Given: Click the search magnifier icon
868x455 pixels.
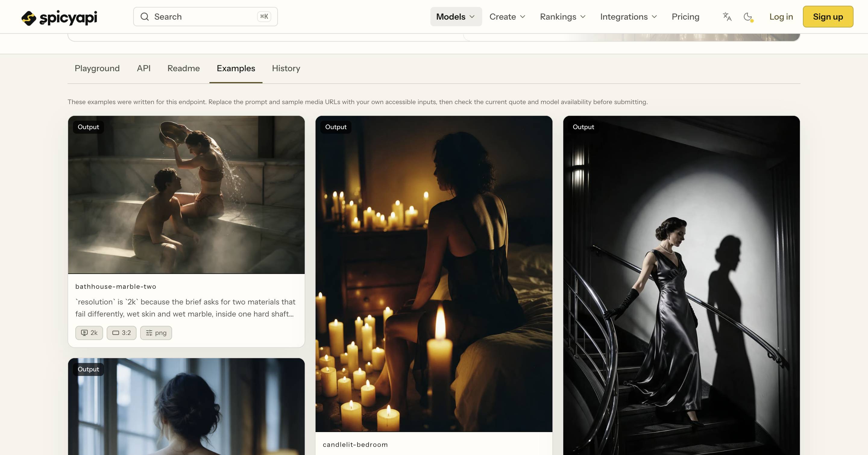Looking at the screenshot, I should pyautogui.click(x=145, y=17).
